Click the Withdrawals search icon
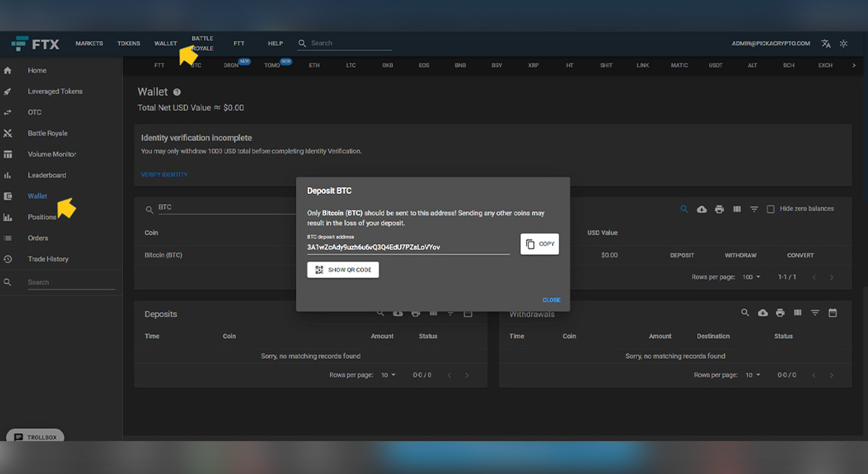 point(745,313)
